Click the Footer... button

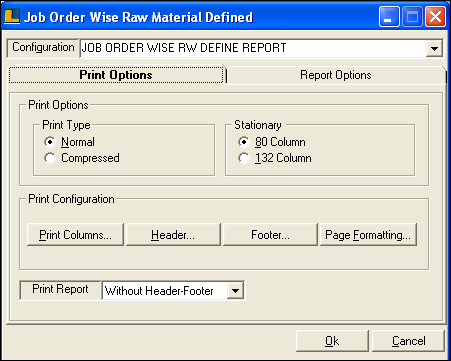click(270, 235)
